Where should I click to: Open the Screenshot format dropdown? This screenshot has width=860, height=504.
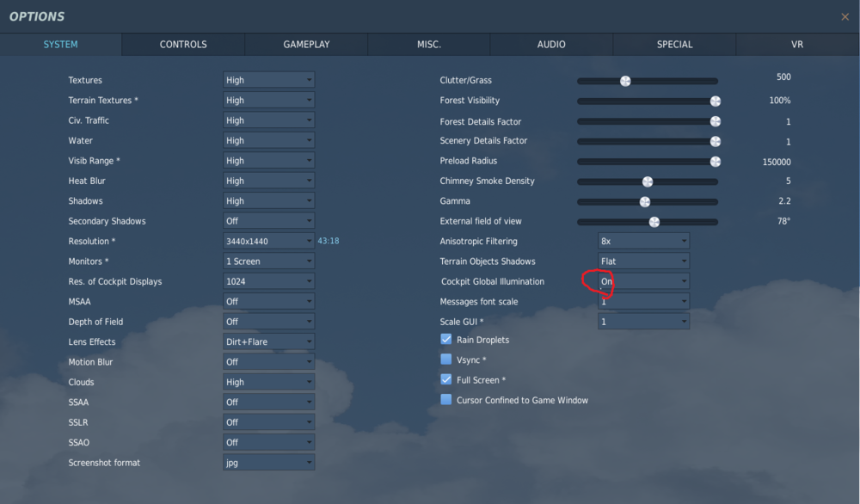point(268,462)
